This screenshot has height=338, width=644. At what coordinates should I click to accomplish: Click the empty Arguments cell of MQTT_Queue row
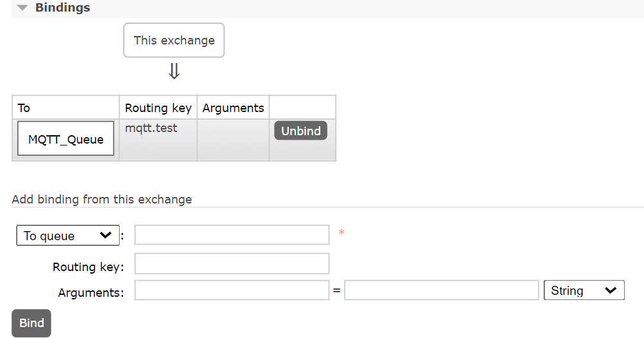click(233, 140)
